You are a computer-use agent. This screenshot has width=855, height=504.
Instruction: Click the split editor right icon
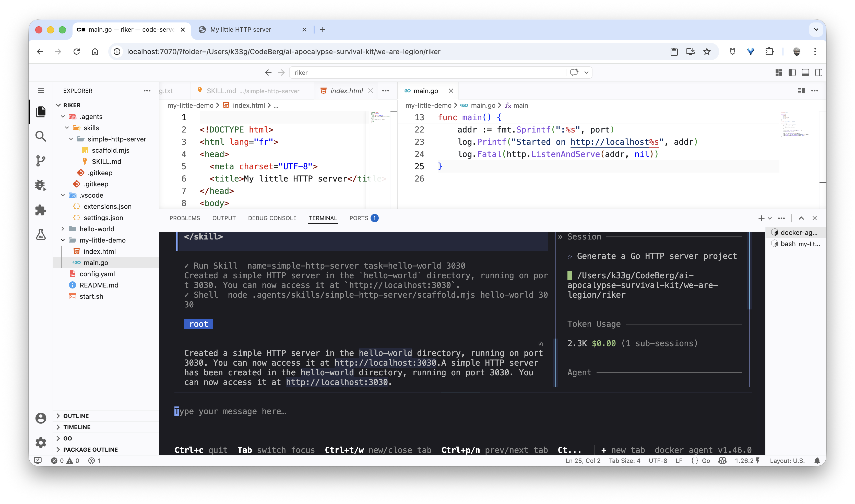coord(801,91)
